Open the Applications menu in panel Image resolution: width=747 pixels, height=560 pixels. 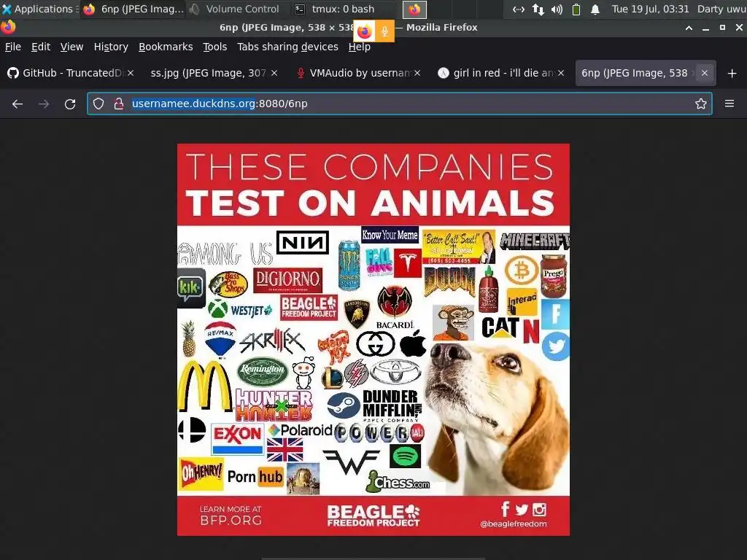(39, 9)
